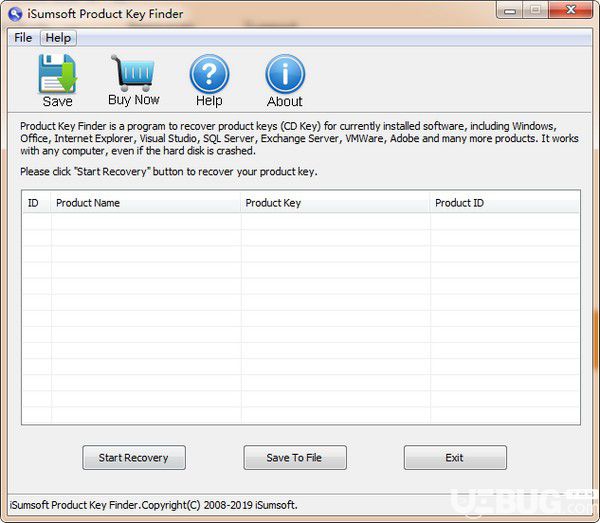Open Buy Now shopping cart icon
The height and width of the screenshot is (523, 600).
(x=133, y=72)
